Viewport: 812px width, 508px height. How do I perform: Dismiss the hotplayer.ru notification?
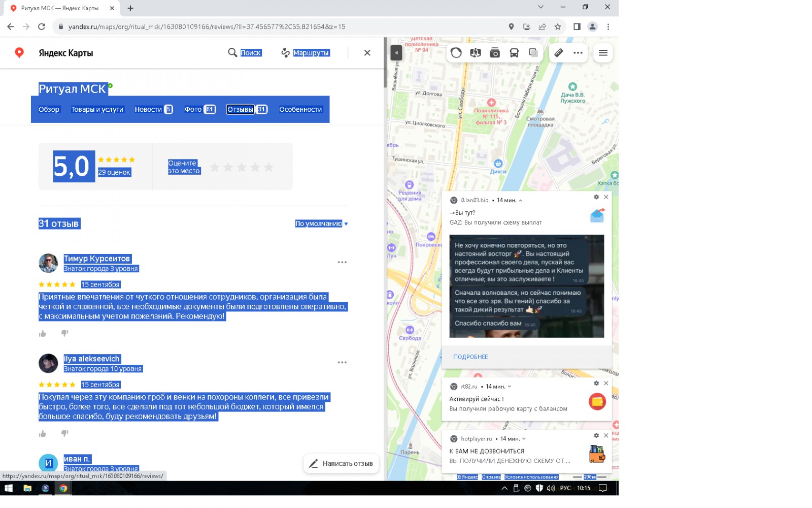(606, 435)
